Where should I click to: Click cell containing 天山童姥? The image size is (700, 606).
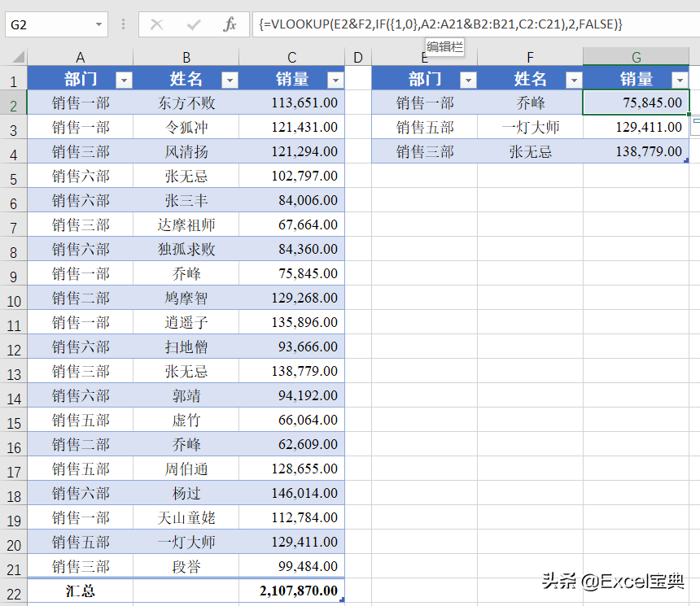(x=186, y=517)
